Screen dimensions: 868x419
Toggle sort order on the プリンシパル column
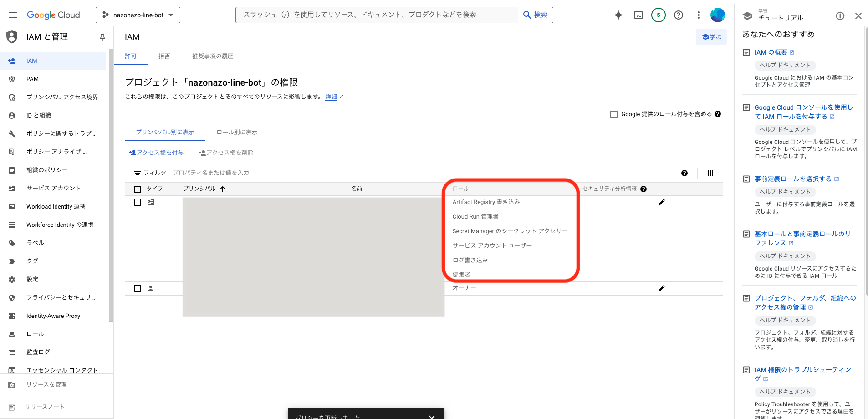(x=223, y=189)
